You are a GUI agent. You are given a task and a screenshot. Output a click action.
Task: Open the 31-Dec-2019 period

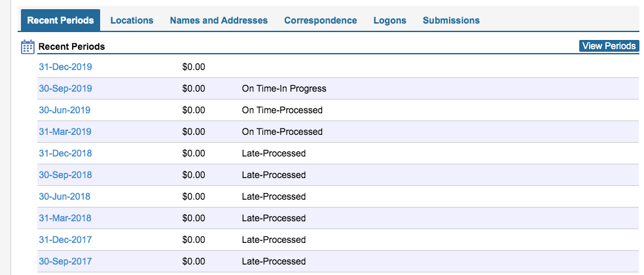click(65, 67)
